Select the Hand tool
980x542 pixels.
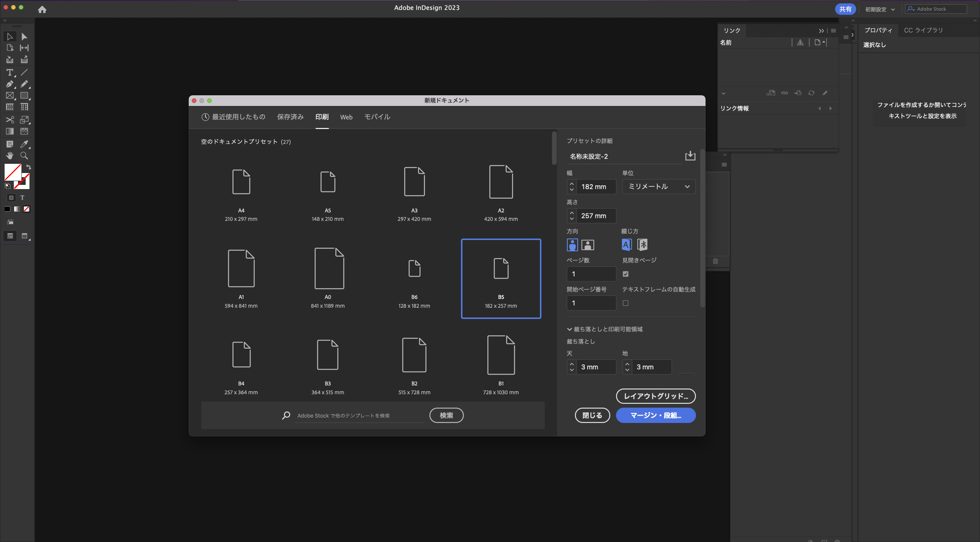click(10, 155)
